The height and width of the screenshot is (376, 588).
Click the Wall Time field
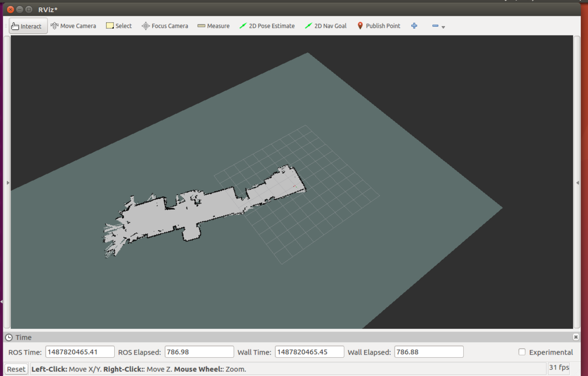coord(309,352)
